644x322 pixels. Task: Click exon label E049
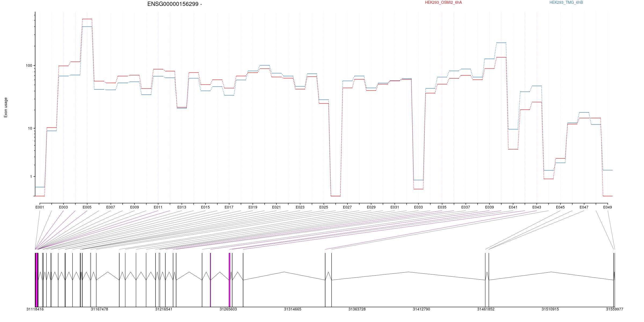click(x=608, y=207)
